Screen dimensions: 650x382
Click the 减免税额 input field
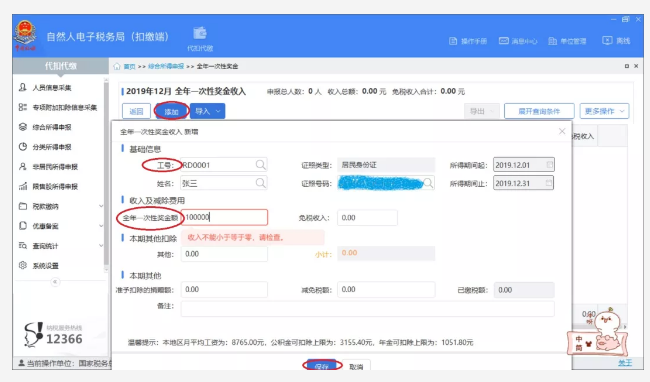[386, 289]
